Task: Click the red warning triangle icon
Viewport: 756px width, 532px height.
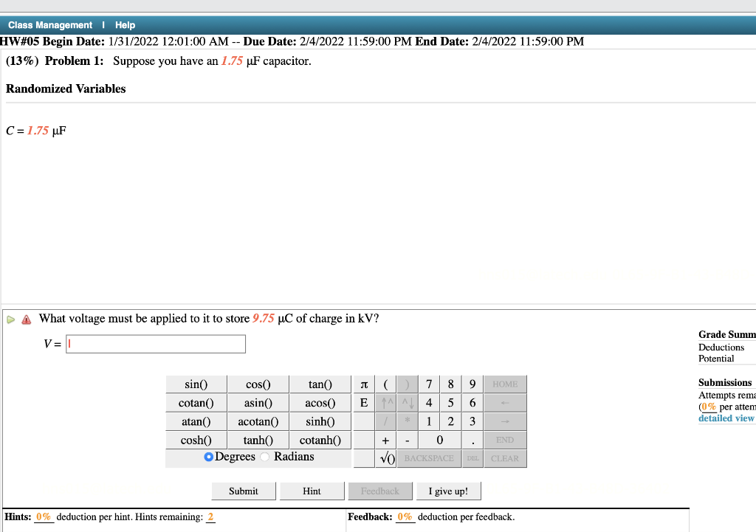Action: 27,318
